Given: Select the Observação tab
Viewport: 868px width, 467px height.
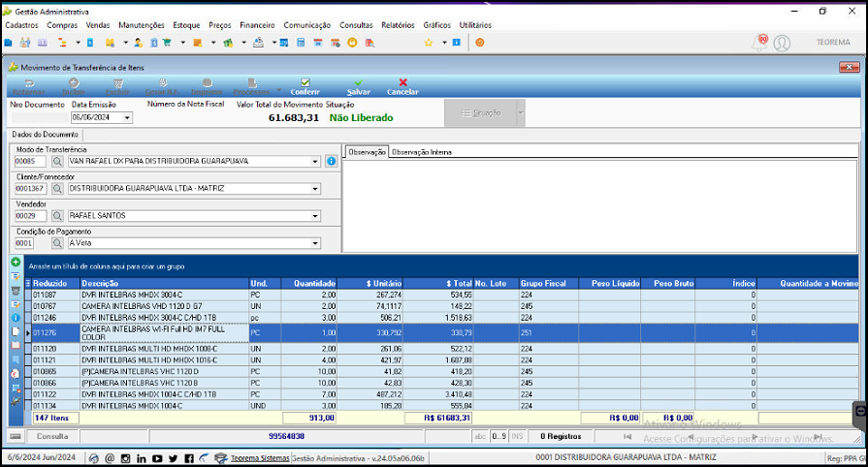Looking at the screenshot, I should point(367,151).
